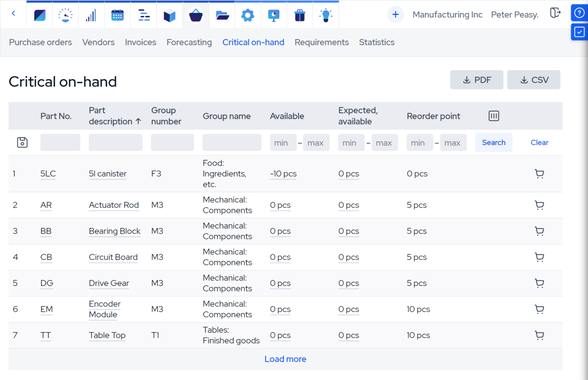Switch to the Requirements tab

[x=321, y=42]
